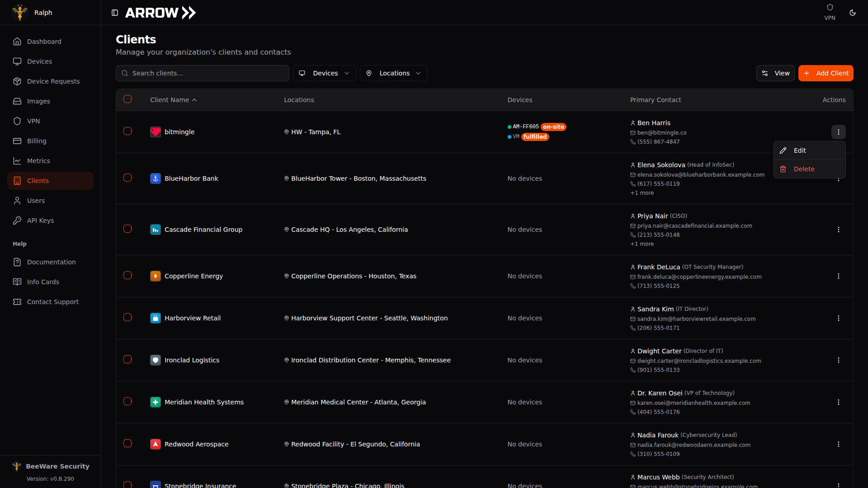Focus the Search clients input field

point(203,73)
